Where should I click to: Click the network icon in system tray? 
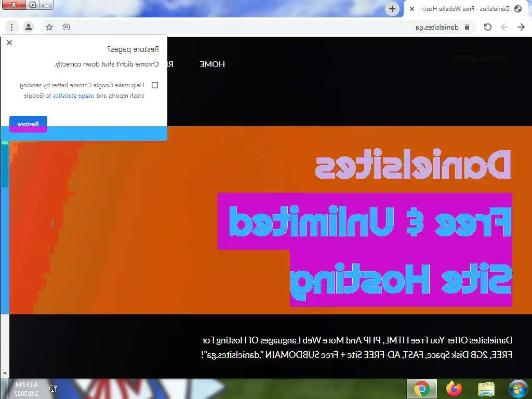pyautogui.click(x=52, y=389)
